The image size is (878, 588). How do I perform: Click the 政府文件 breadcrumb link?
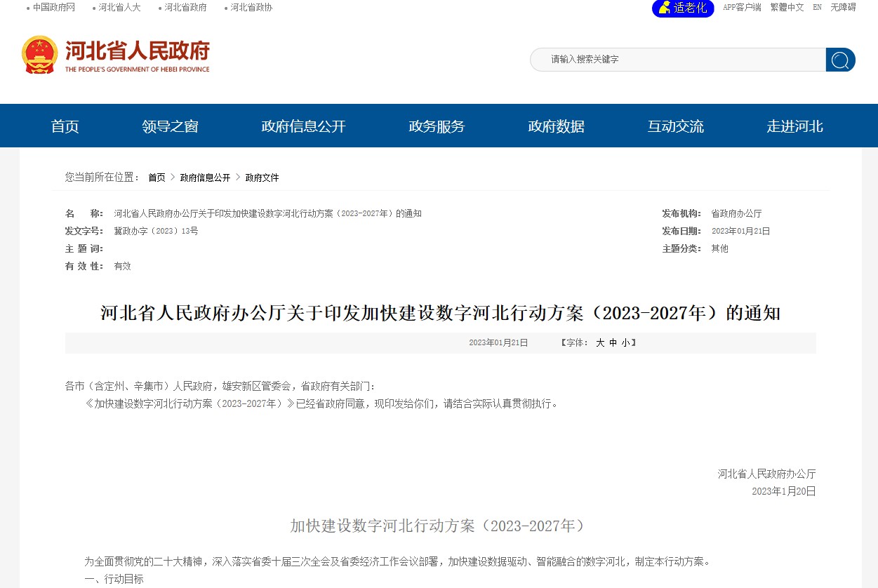262,178
